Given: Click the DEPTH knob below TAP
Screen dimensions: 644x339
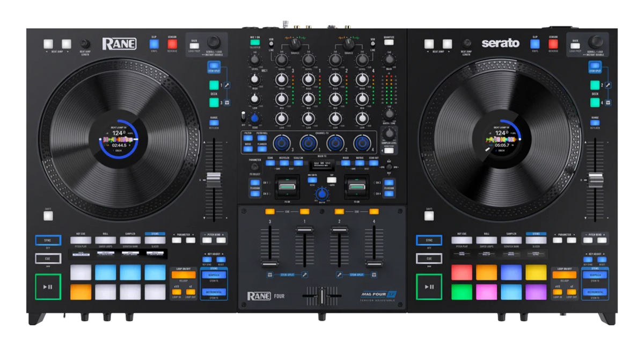Looking at the screenshot, I should 322,194.
